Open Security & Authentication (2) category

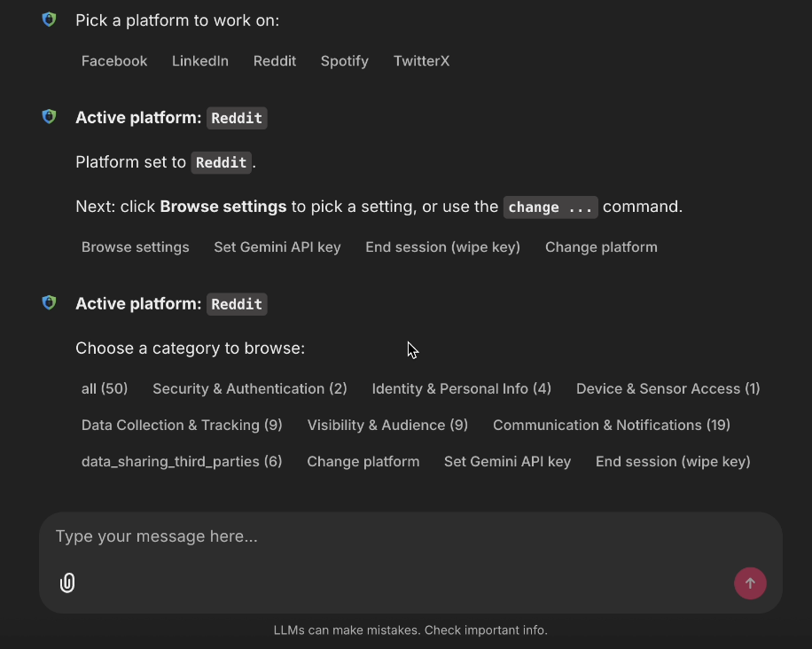coord(250,388)
